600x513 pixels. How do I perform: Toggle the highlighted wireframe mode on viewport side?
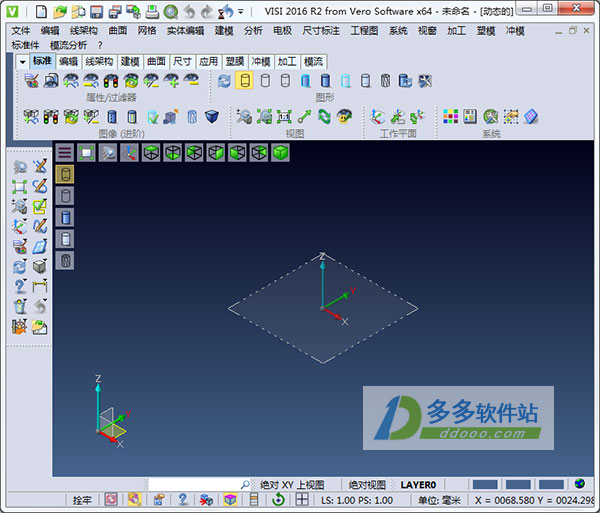pos(65,174)
